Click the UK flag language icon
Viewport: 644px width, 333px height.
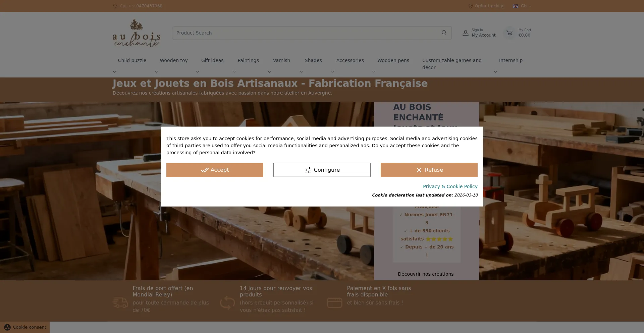516,6
